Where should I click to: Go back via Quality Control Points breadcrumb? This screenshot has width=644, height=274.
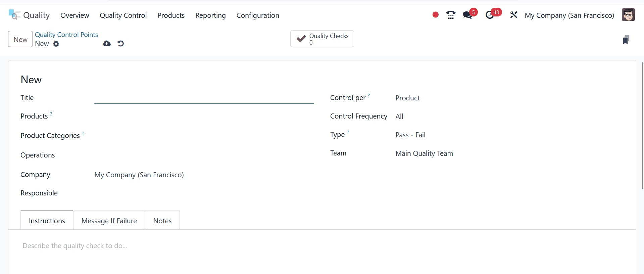pos(66,35)
